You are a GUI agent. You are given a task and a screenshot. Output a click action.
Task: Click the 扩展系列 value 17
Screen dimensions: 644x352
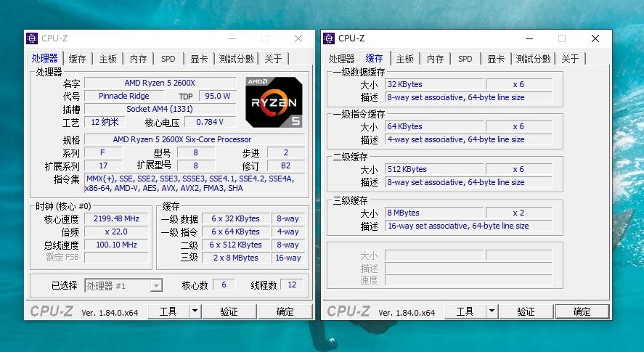click(103, 165)
